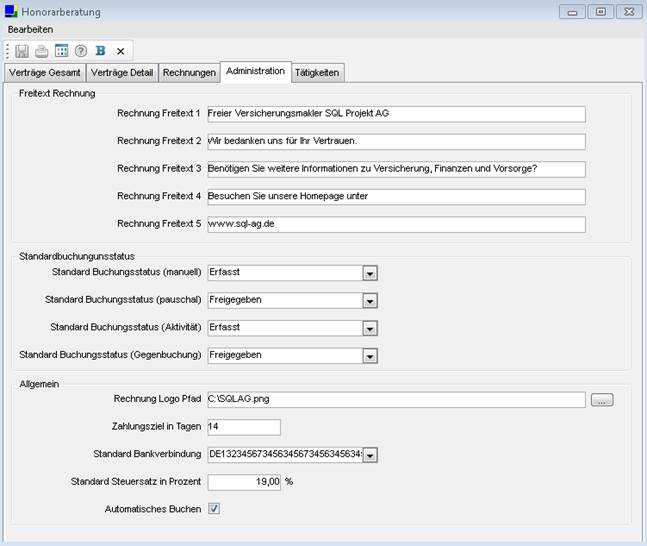The height and width of the screenshot is (546, 647).
Task: Open Standard Buchungsstatus (Gegenbuchung) dropdown
Action: 369,355
